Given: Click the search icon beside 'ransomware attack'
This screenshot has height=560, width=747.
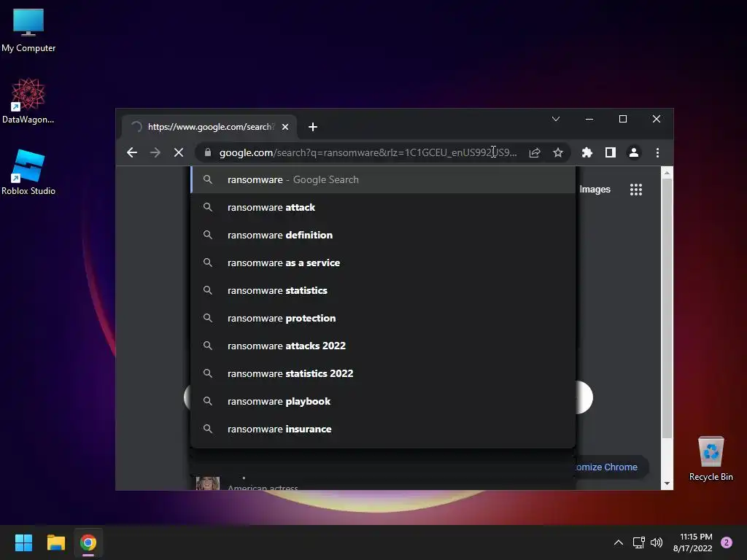Looking at the screenshot, I should (x=208, y=207).
